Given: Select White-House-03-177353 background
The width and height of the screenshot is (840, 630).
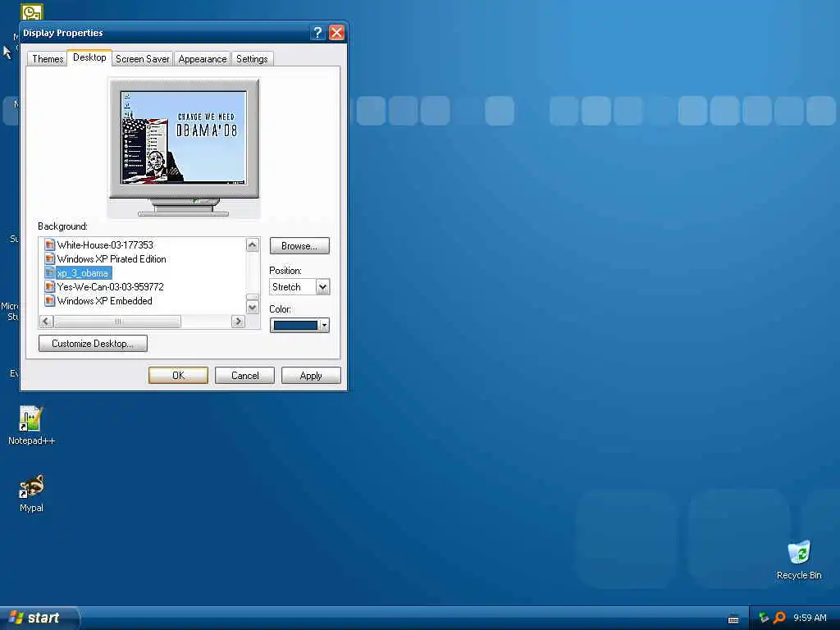Looking at the screenshot, I should pos(105,244).
